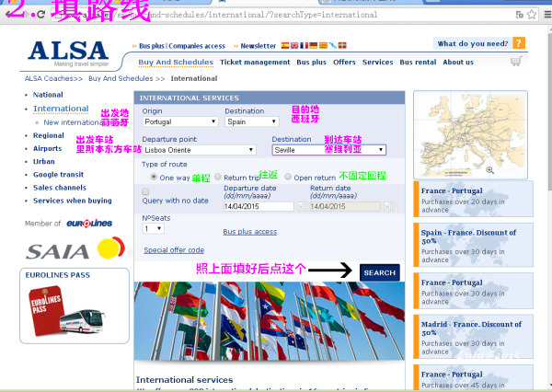Select the One way route option

tap(154, 178)
